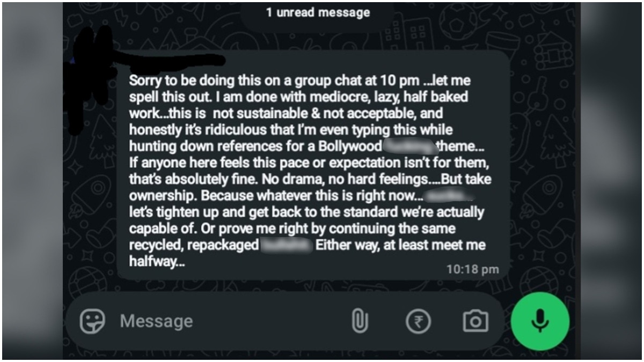The image size is (644, 362).
Task: Tap the green microphone to record a voice note
Action: (x=540, y=321)
